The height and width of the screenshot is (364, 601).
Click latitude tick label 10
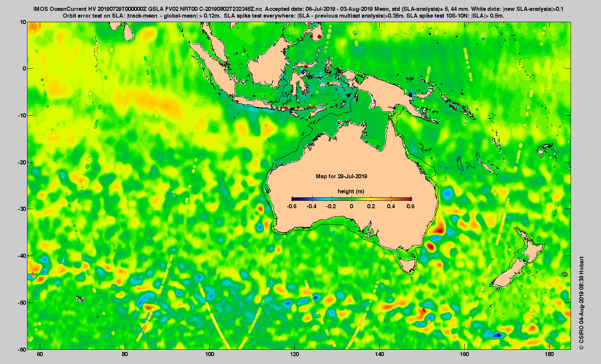tap(23, 22)
